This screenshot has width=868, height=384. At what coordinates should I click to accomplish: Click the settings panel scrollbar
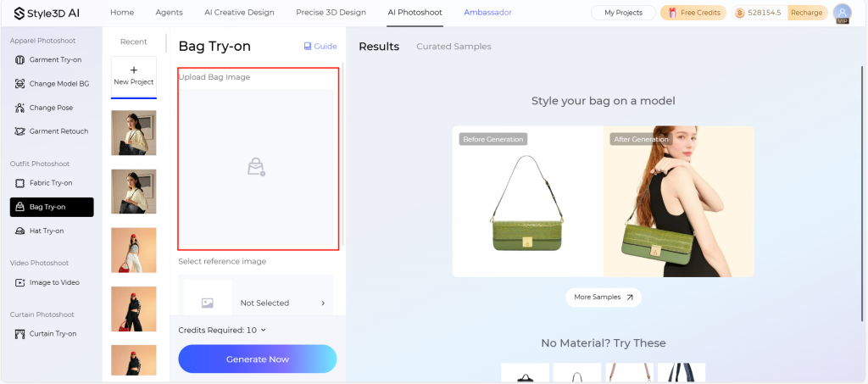[x=342, y=153]
